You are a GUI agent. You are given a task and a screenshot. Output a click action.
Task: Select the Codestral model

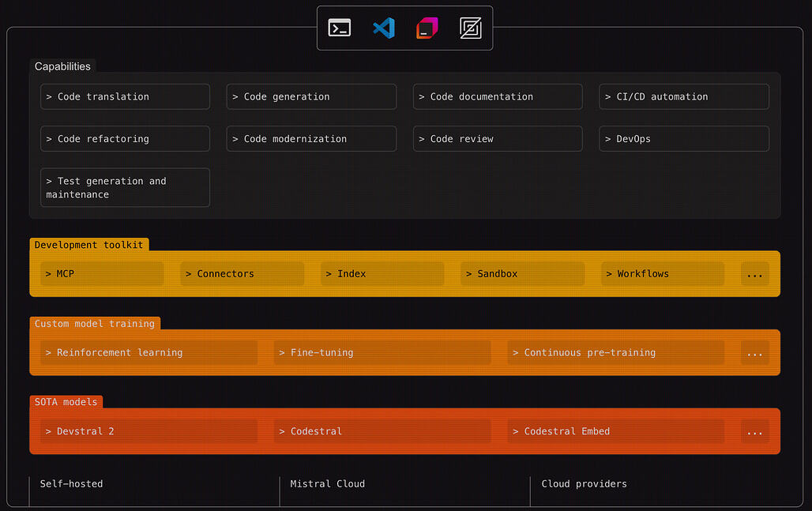(x=382, y=431)
